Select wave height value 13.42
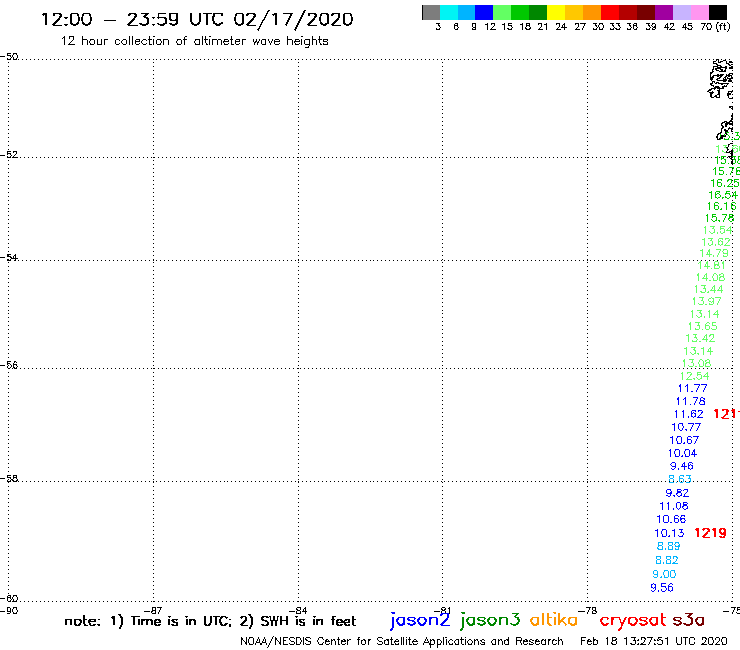This screenshot has width=740, height=650. click(x=700, y=338)
